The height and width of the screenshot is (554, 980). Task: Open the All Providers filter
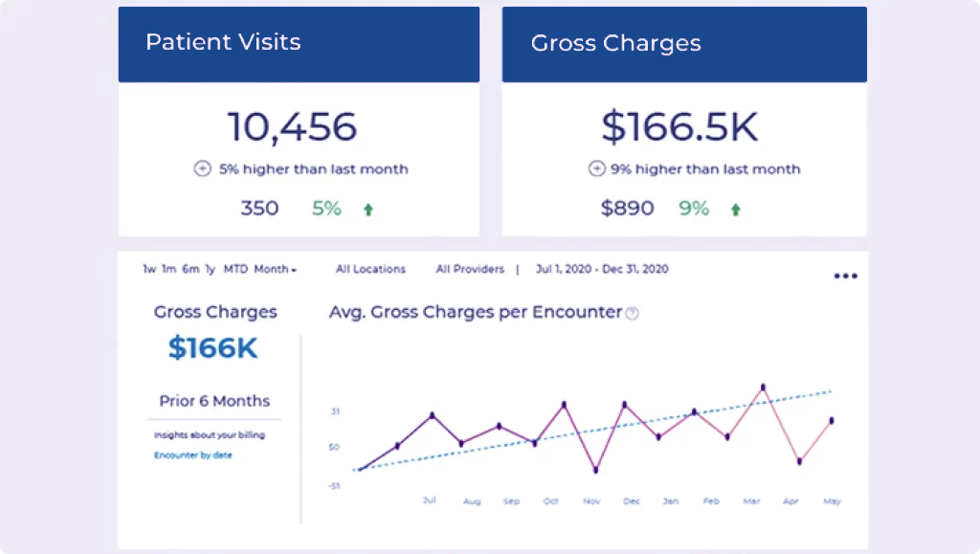pyautogui.click(x=470, y=270)
